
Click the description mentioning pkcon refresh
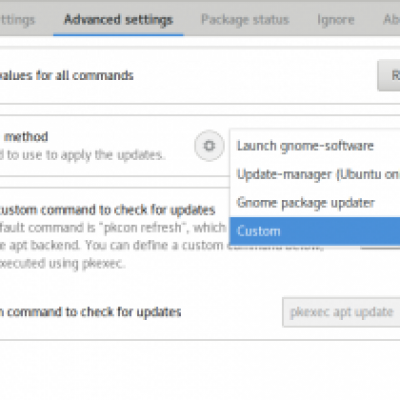[113, 228]
